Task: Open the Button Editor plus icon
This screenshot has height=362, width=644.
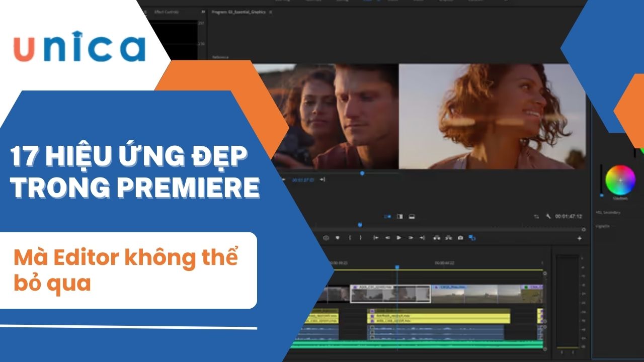Action: pos(579,238)
